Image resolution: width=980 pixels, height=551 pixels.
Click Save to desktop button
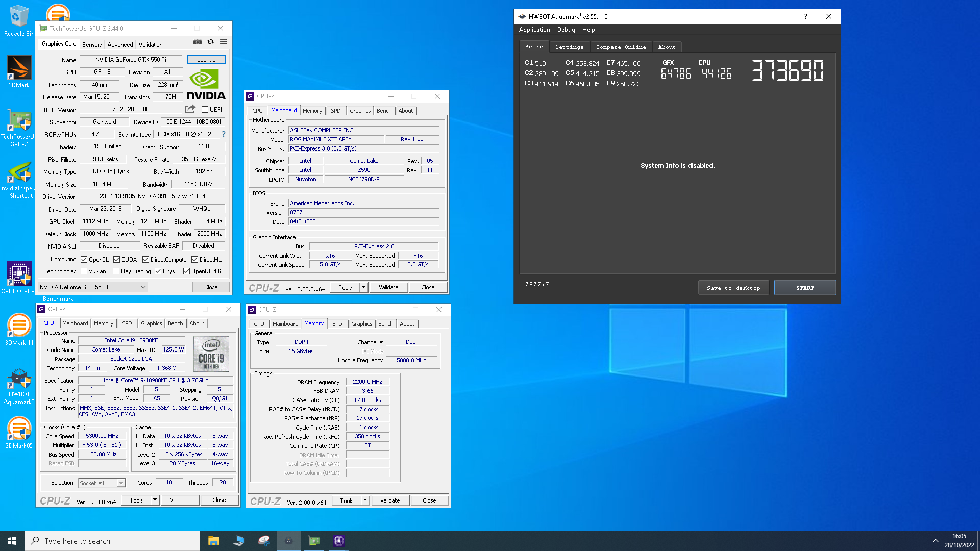pyautogui.click(x=733, y=288)
